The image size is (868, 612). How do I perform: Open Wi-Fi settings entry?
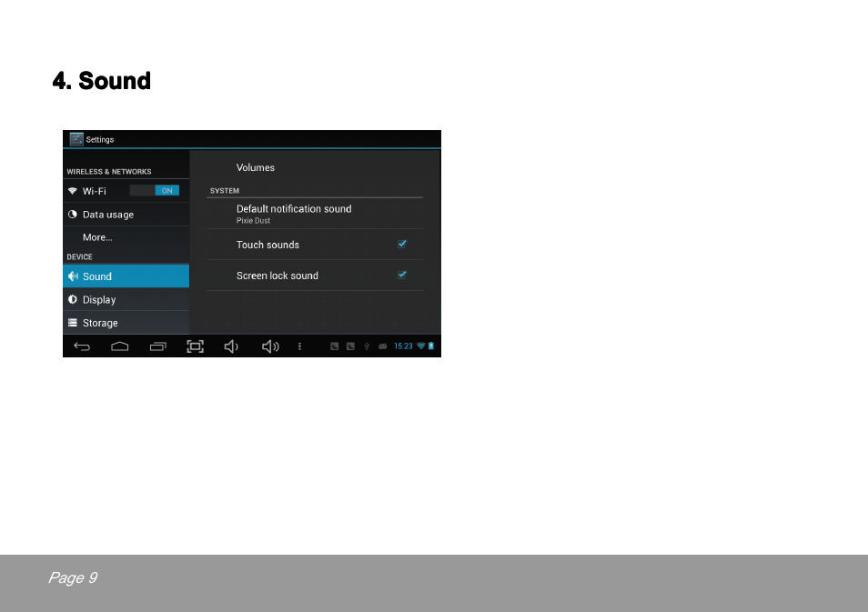tap(126, 191)
